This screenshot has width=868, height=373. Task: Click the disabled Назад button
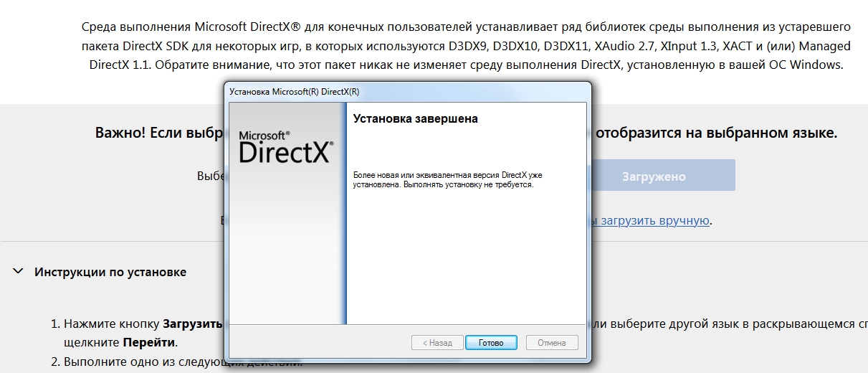coord(437,343)
